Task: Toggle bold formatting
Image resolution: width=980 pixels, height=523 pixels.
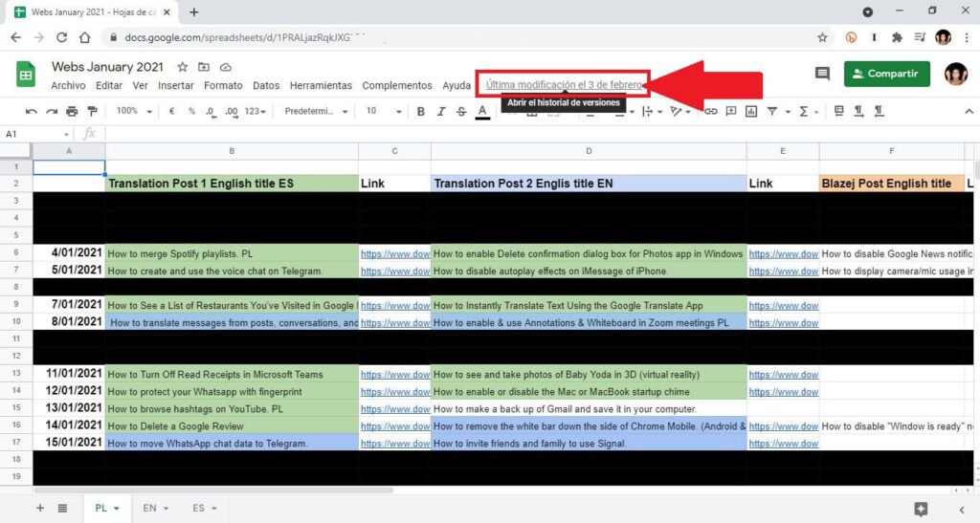Action: coord(421,112)
